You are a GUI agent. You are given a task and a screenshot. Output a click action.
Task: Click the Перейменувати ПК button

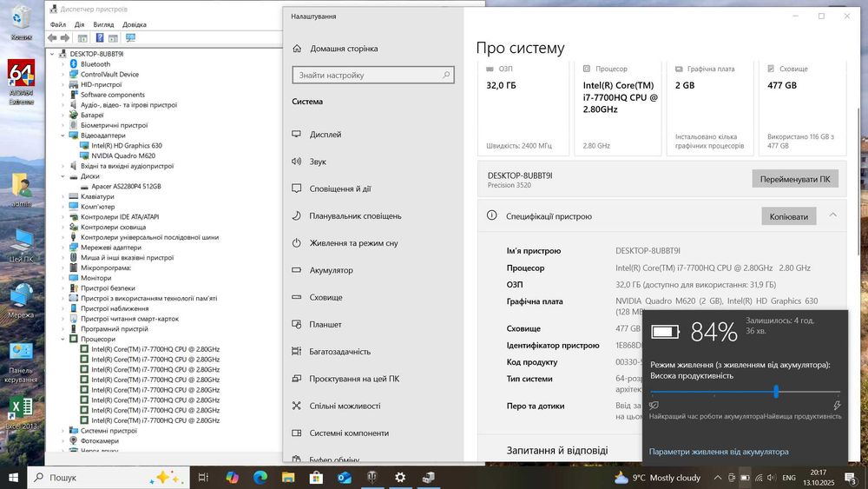795,179
